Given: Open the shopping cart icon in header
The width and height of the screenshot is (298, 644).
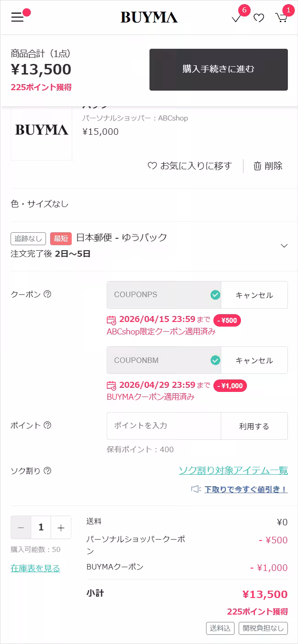Looking at the screenshot, I should click(x=281, y=17).
